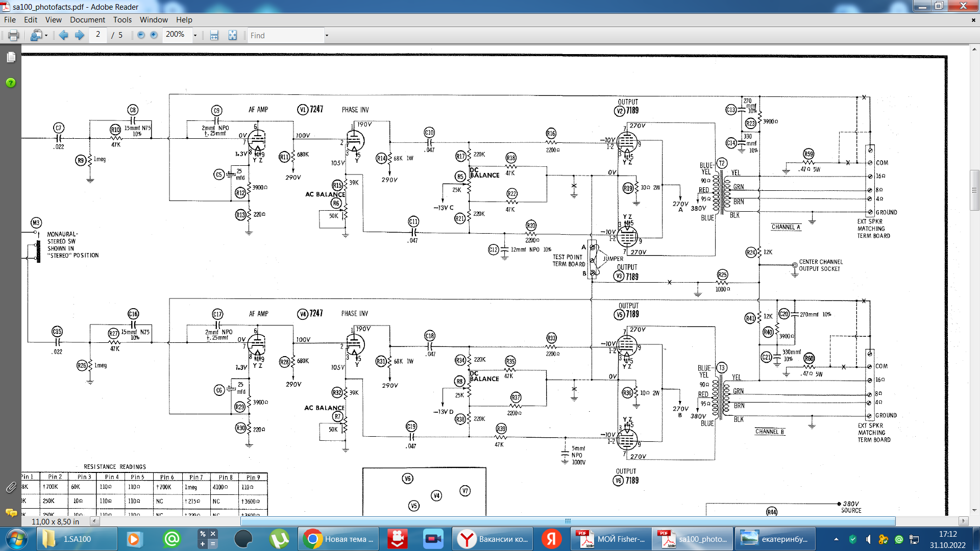Click the 200% zoom level field
This screenshot has height=551, width=980.
[x=177, y=35]
